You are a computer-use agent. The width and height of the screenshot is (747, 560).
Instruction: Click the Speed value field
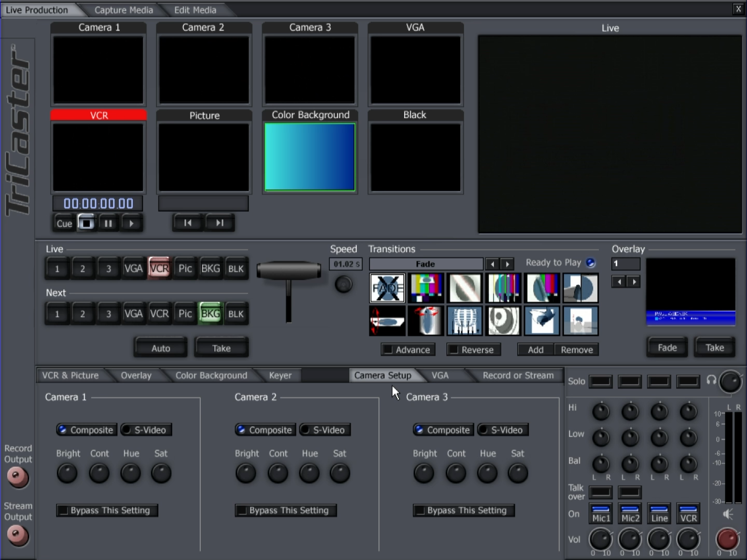[x=346, y=264]
